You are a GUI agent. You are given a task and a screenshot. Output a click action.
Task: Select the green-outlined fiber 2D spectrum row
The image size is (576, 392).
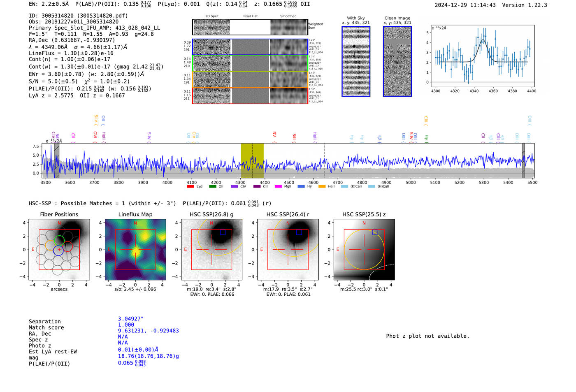point(250,63)
